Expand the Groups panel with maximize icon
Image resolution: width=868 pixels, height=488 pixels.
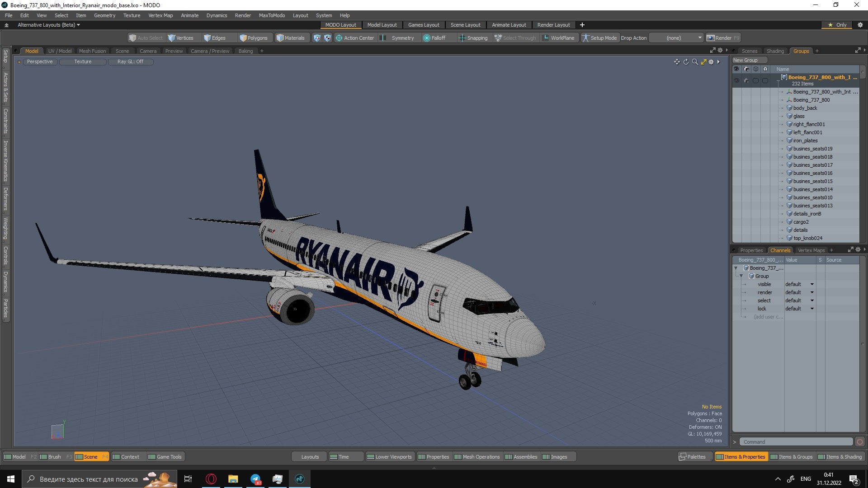(x=858, y=51)
